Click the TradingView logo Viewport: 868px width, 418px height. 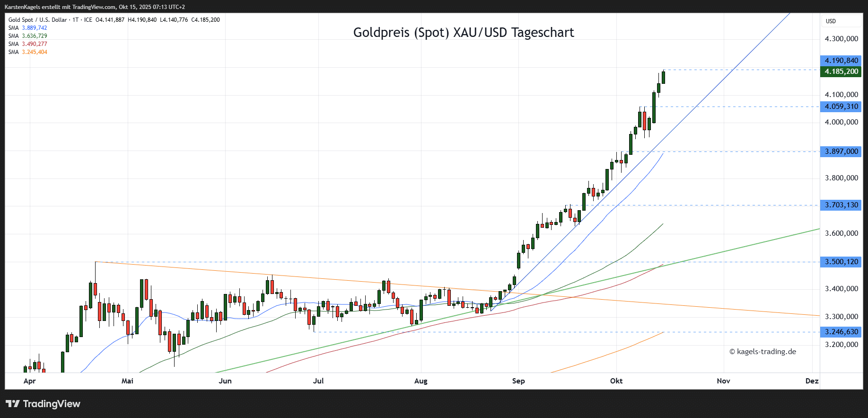43,404
